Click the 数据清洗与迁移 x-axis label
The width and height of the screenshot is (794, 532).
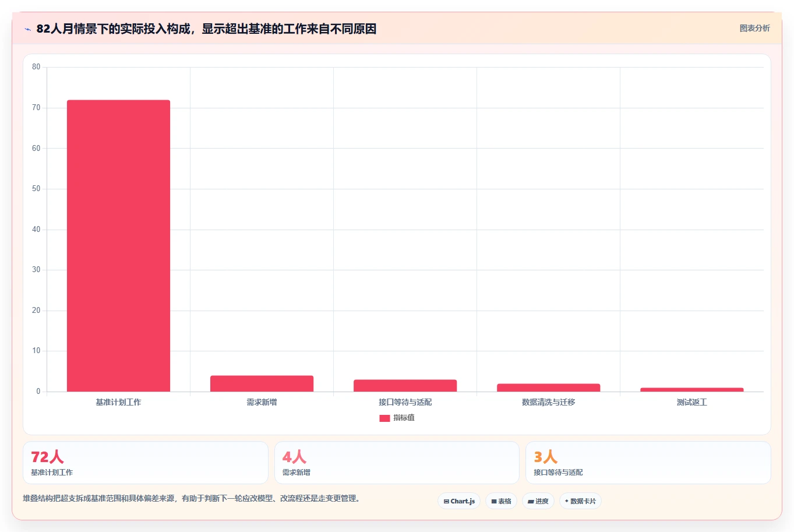pos(548,402)
